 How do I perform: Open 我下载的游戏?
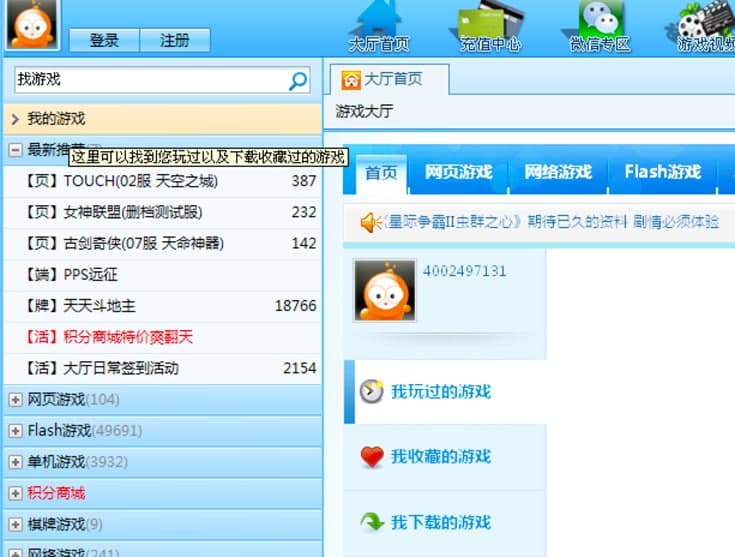pyautogui.click(x=441, y=522)
